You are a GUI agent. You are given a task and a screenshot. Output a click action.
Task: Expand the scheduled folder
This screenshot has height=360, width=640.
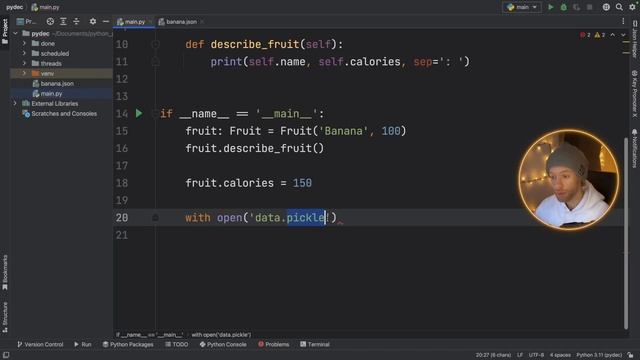[x=24, y=53]
